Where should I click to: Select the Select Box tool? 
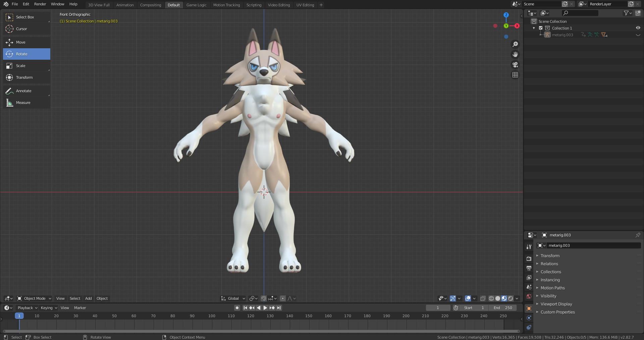click(26, 17)
